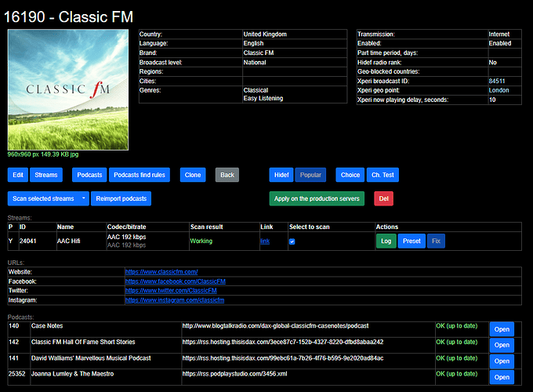The width and height of the screenshot is (533, 392).
Task: Click the Classic FM brand value
Action: [259, 53]
